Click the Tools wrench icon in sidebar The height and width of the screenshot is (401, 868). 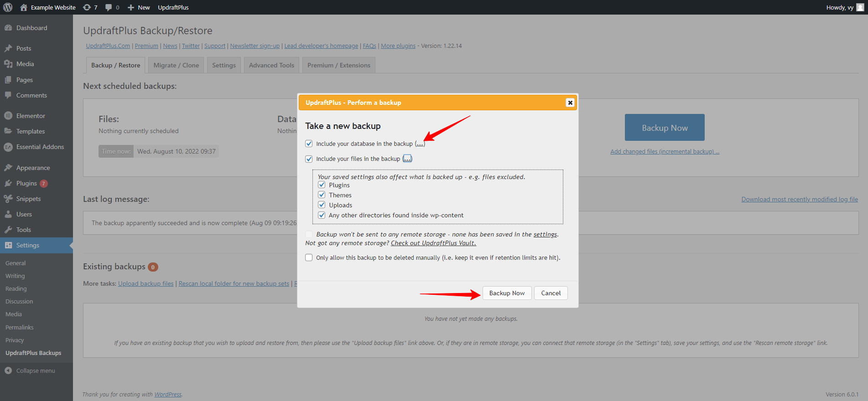coord(8,230)
